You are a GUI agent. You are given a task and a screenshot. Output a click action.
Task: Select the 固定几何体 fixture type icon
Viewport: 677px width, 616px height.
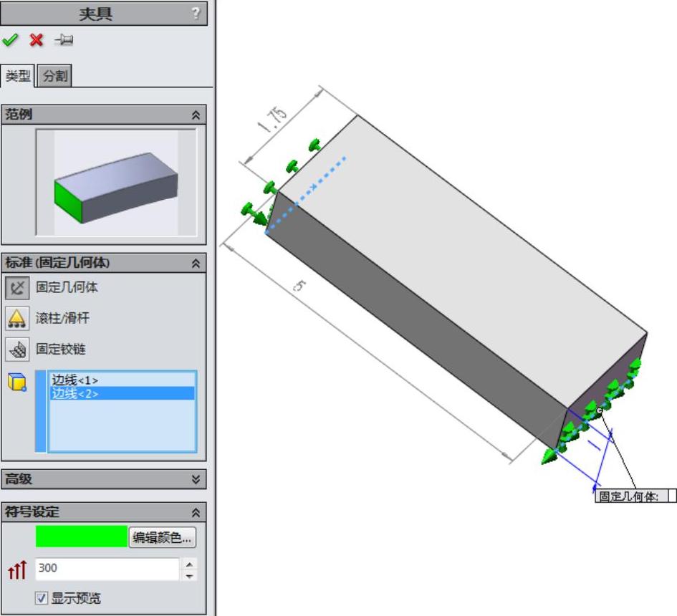[17, 288]
